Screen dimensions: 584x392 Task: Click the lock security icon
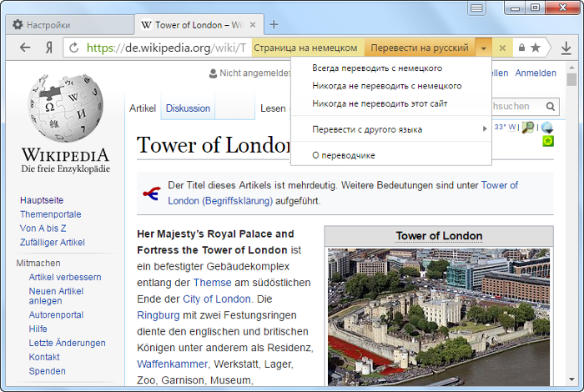[521, 48]
